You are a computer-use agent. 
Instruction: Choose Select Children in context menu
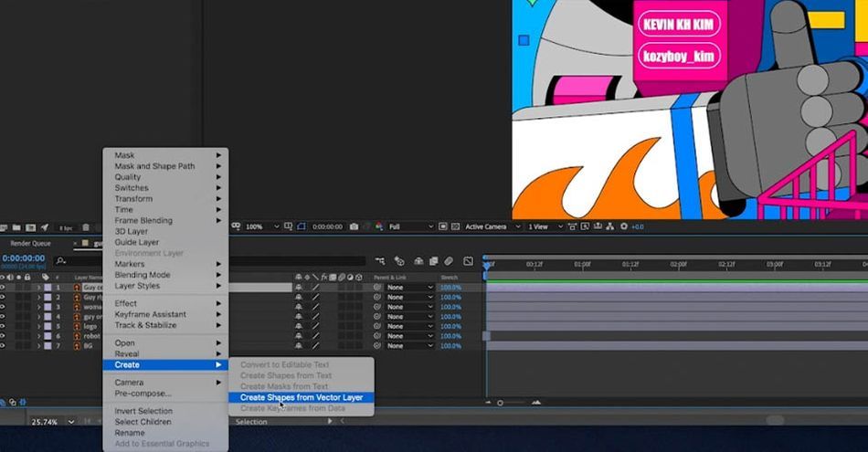tap(165, 422)
